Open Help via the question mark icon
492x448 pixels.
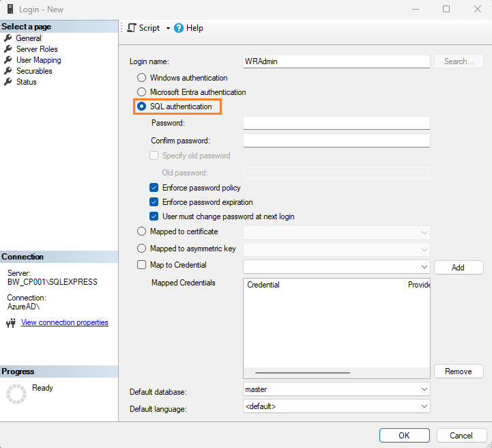pyautogui.click(x=179, y=28)
